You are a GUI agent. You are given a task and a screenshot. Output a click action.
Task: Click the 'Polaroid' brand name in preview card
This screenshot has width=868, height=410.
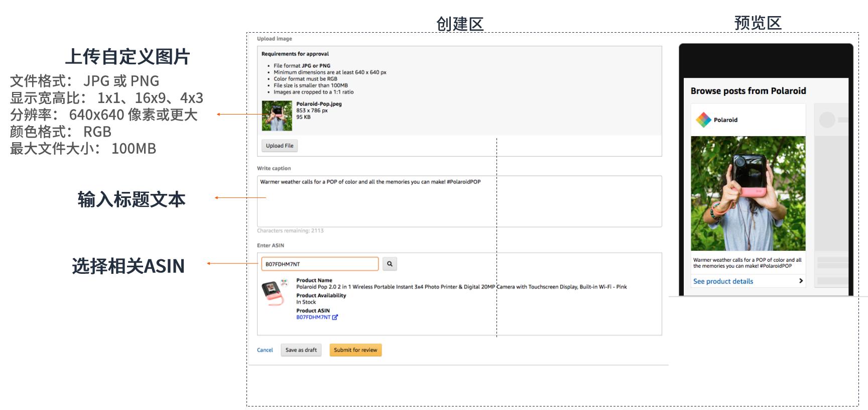pyautogui.click(x=725, y=120)
